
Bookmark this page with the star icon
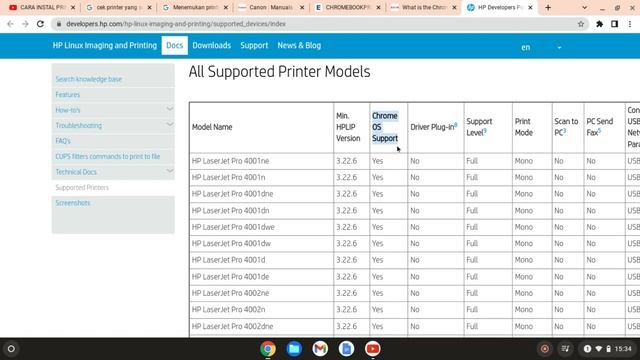[x=581, y=24]
